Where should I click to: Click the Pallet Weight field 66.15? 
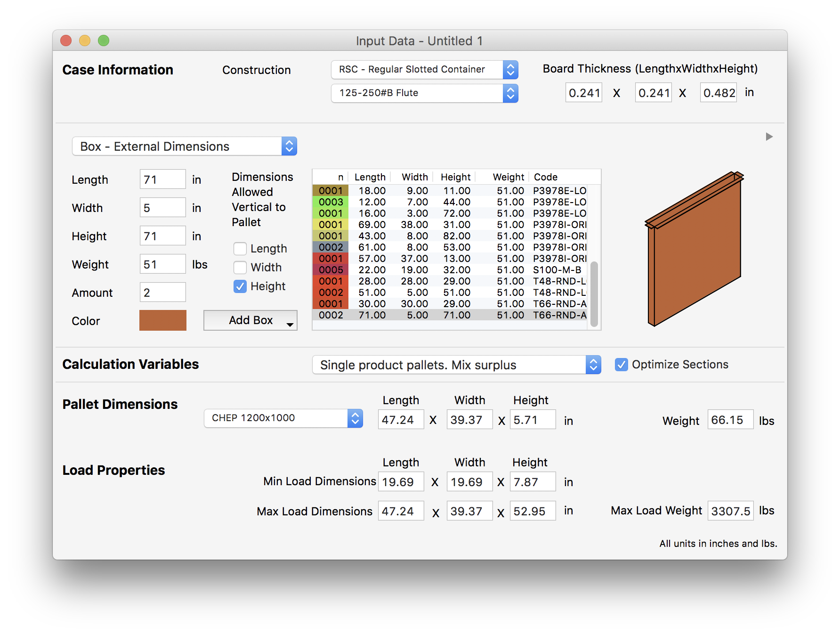pos(731,420)
